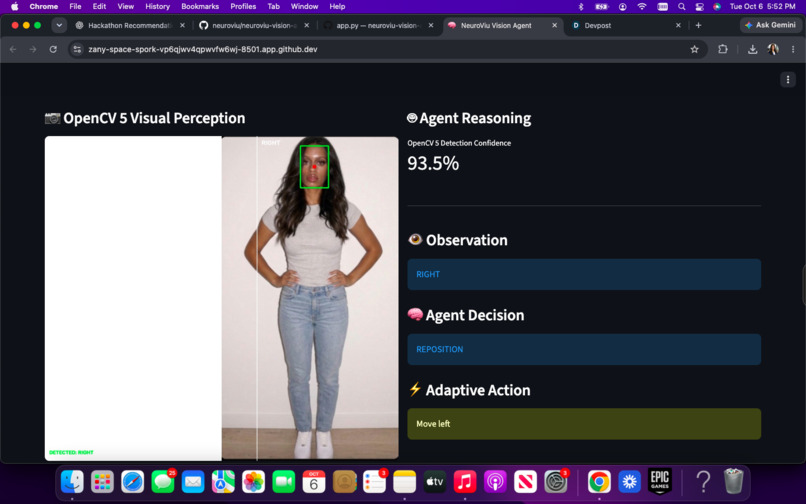Open the Apple menu

tap(14, 6)
